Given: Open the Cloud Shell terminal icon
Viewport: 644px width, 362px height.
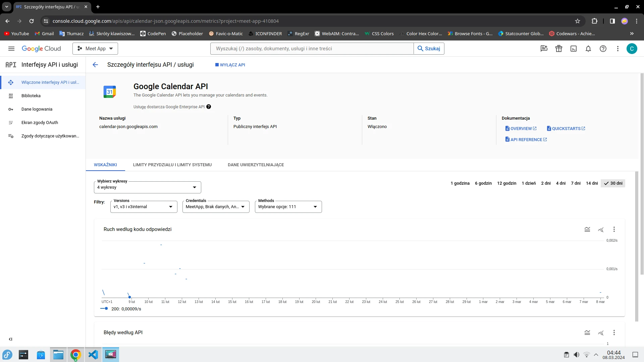Looking at the screenshot, I should [574, 49].
